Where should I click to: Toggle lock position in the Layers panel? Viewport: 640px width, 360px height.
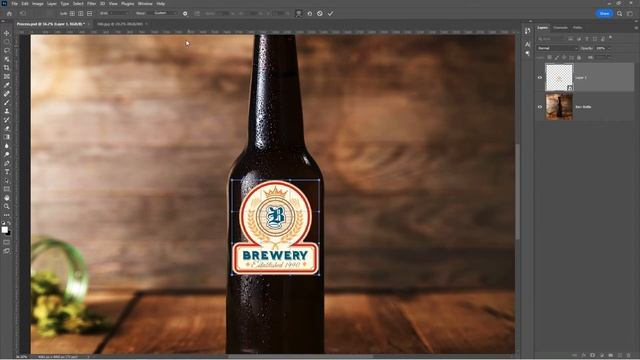564,58
